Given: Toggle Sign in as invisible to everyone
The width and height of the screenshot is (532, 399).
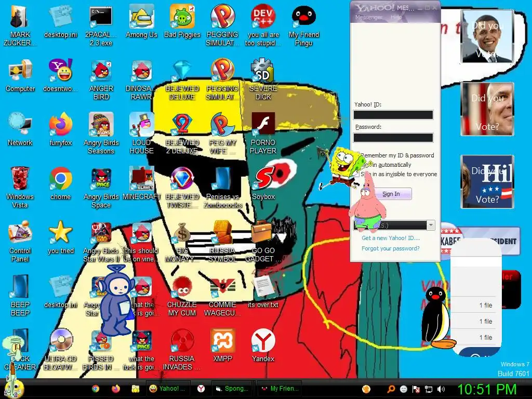Looking at the screenshot, I should [356, 174].
